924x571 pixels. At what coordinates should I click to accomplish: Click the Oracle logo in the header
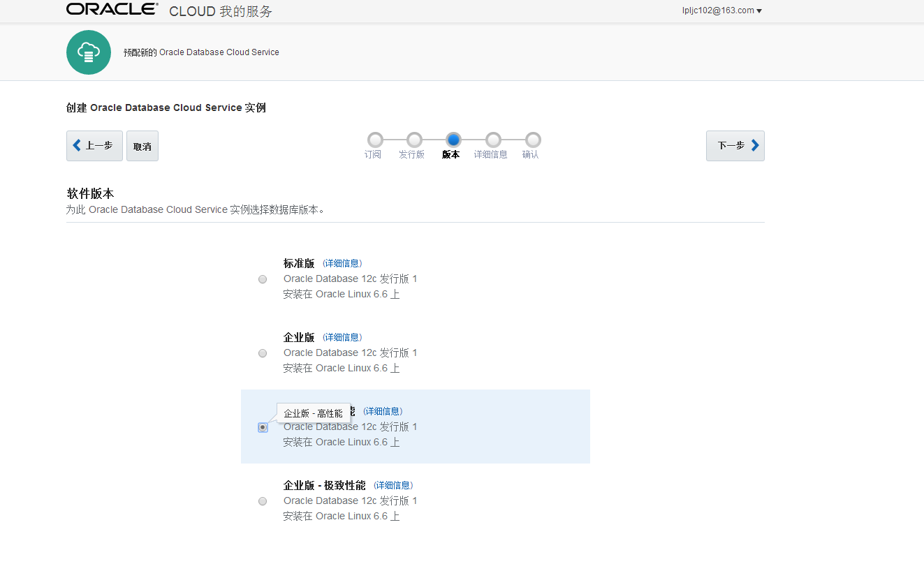[112, 9]
